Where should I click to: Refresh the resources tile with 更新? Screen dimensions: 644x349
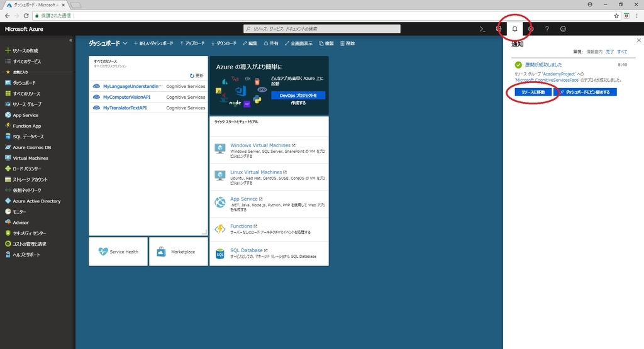coord(197,75)
